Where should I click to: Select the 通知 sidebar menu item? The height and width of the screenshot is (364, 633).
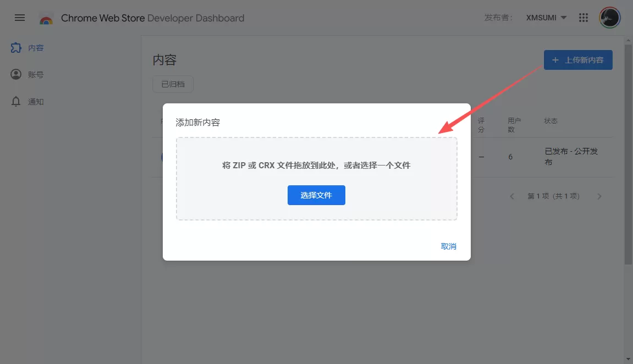coord(27,102)
